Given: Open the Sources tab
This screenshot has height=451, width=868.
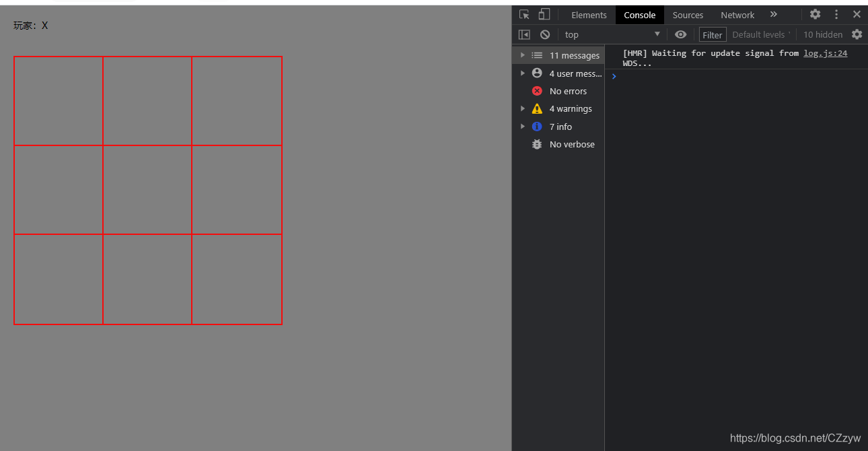Looking at the screenshot, I should click(x=688, y=15).
